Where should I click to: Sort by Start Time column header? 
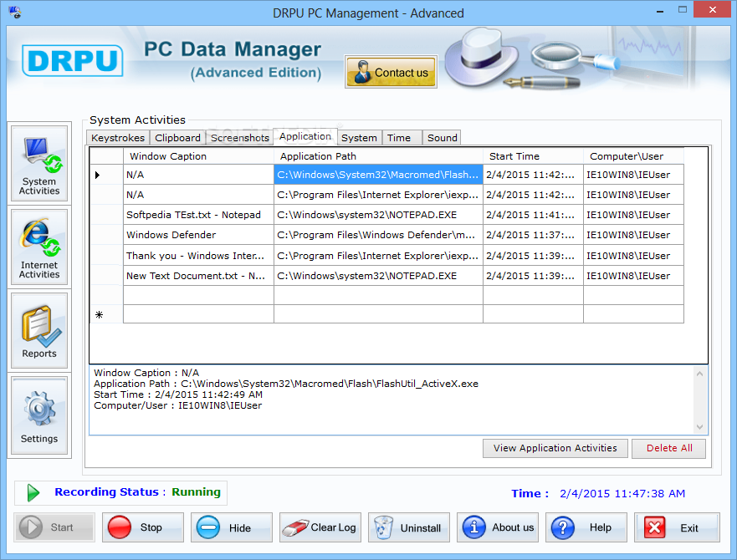[533, 156]
